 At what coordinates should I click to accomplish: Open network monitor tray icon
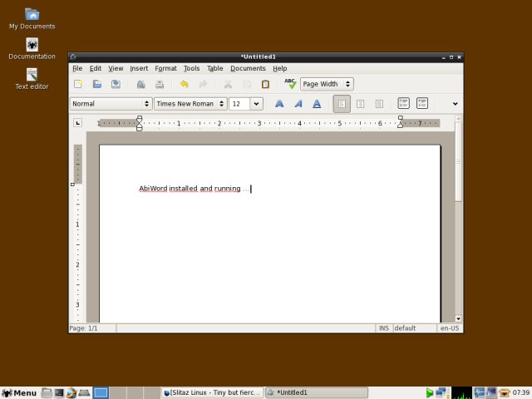coord(441,393)
